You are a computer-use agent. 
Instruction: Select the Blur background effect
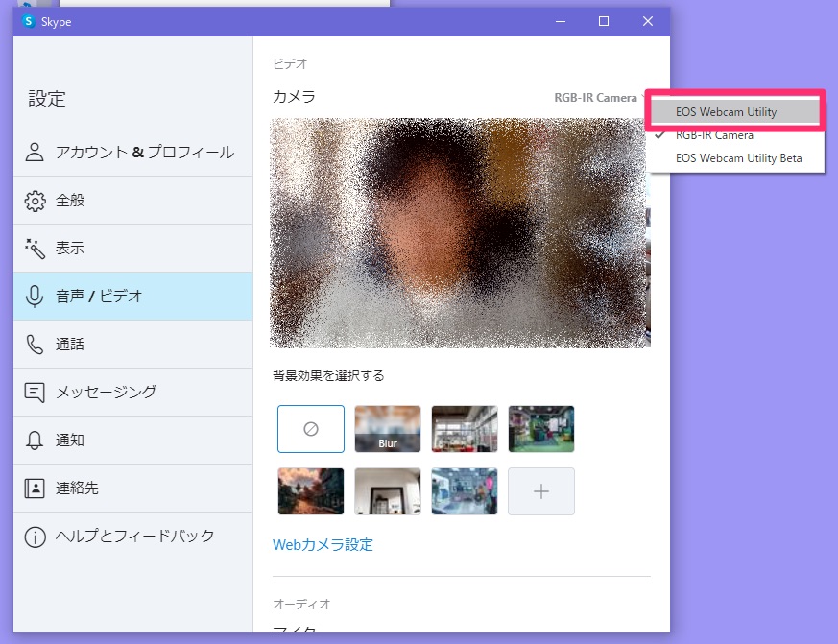[388, 429]
